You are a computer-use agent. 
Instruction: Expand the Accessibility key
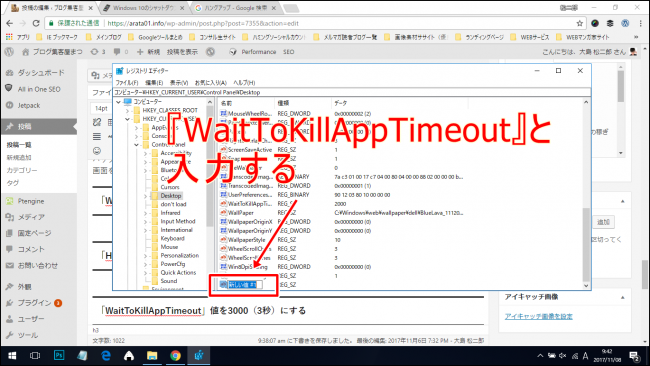point(146,153)
